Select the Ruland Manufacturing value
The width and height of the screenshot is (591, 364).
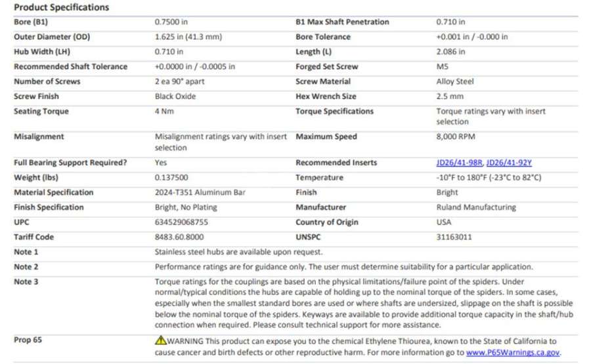[x=476, y=207]
